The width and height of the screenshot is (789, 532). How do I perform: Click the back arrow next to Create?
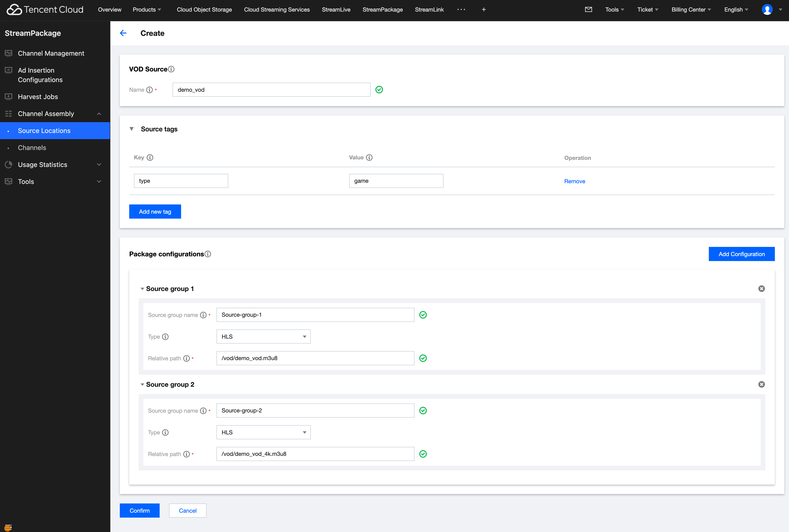123,33
